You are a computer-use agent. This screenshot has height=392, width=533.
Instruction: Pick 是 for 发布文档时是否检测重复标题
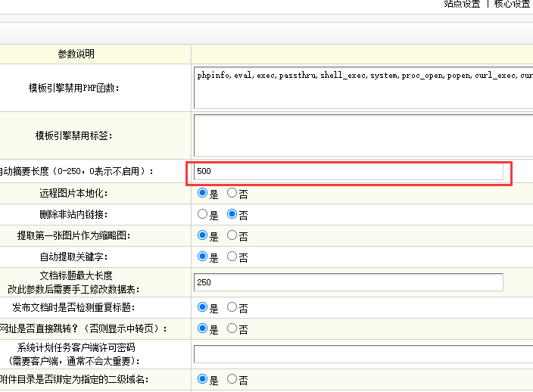202,307
